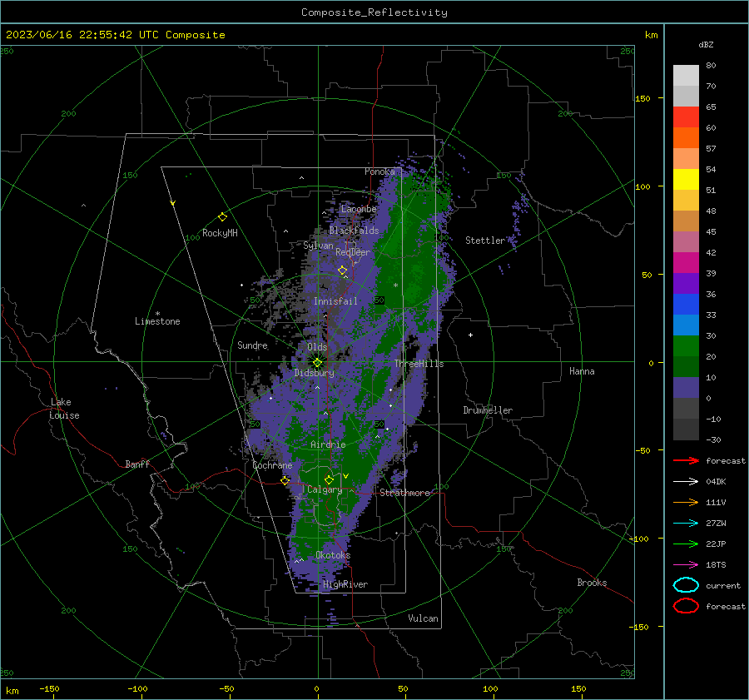Click the RockyMH label
This screenshot has height=700, width=749.
[x=220, y=233]
